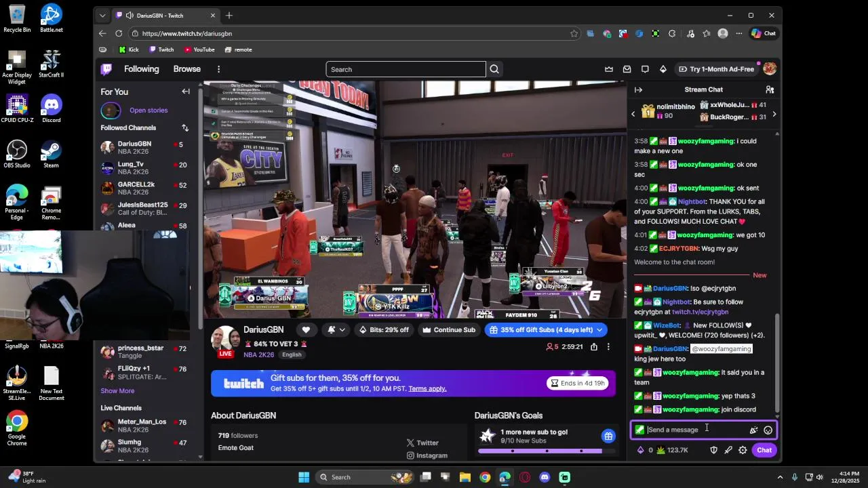Open the Twitch home logo
868x488 pixels.
coord(106,69)
